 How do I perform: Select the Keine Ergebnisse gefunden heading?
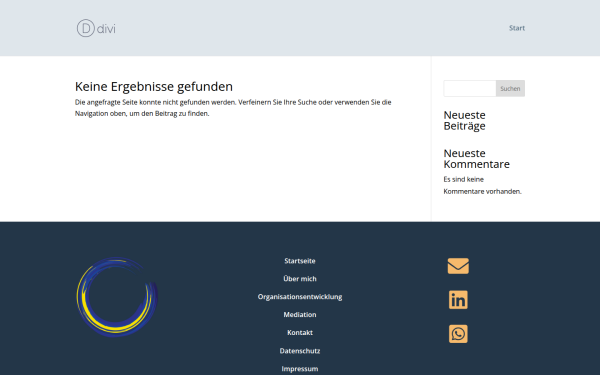pos(154,87)
